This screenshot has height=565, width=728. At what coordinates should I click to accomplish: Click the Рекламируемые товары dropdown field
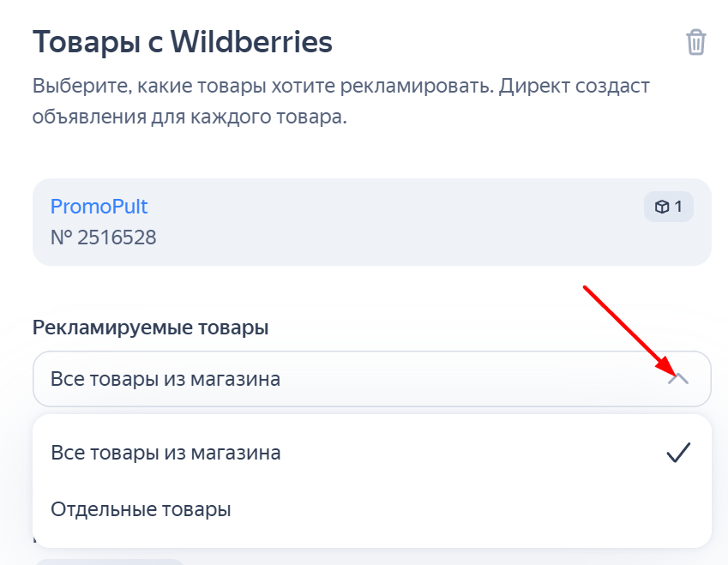(371, 379)
